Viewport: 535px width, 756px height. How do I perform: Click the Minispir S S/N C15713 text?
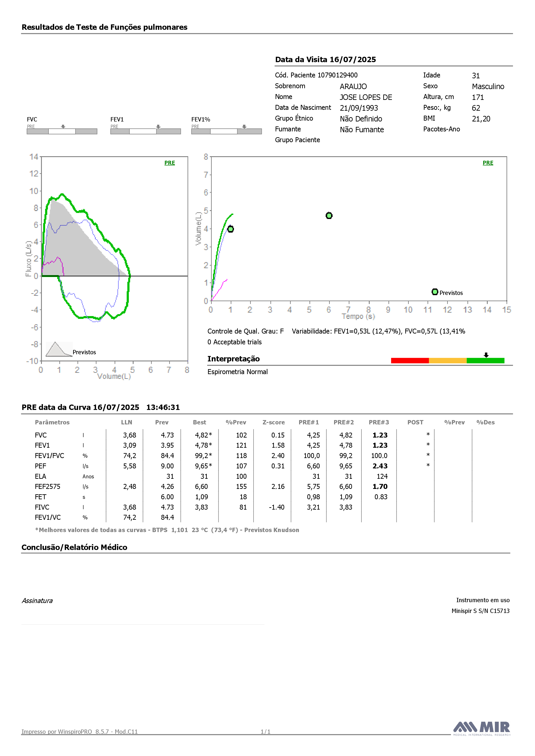[480, 611]
